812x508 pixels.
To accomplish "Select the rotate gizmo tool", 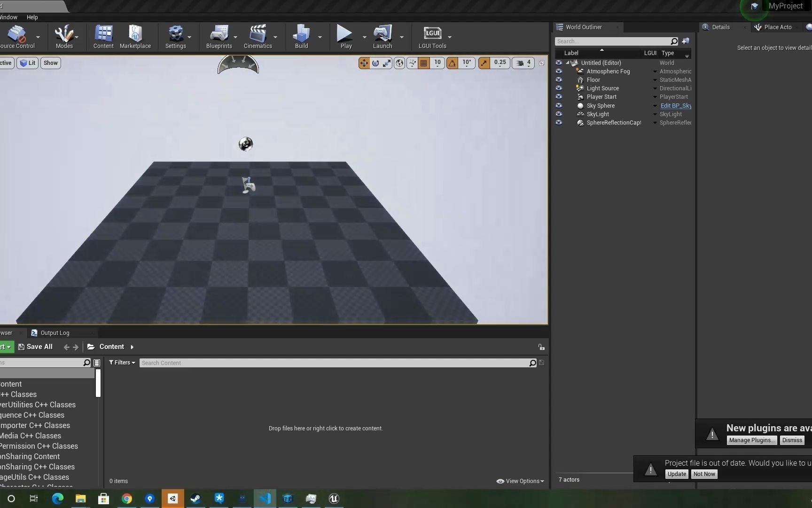I will [x=375, y=63].
